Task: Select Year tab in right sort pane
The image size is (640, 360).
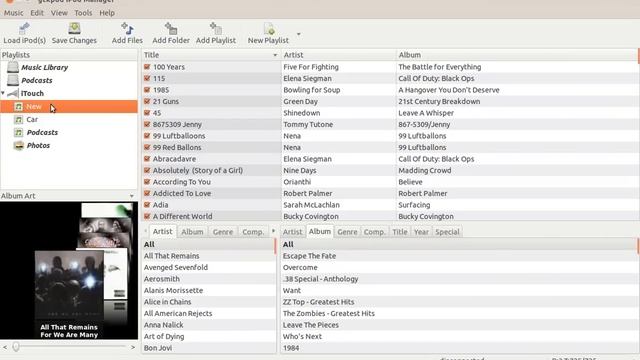Action: click(421, 232)
